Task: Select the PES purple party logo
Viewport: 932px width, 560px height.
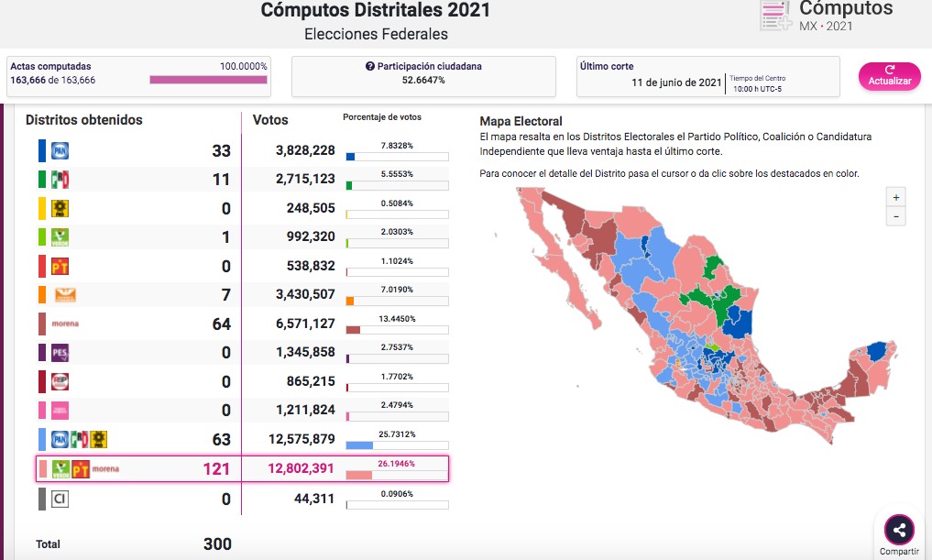Action: 60,352
